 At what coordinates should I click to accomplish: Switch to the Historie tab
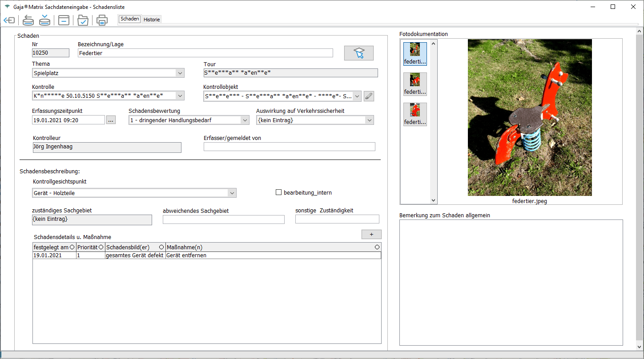[152, 20]
